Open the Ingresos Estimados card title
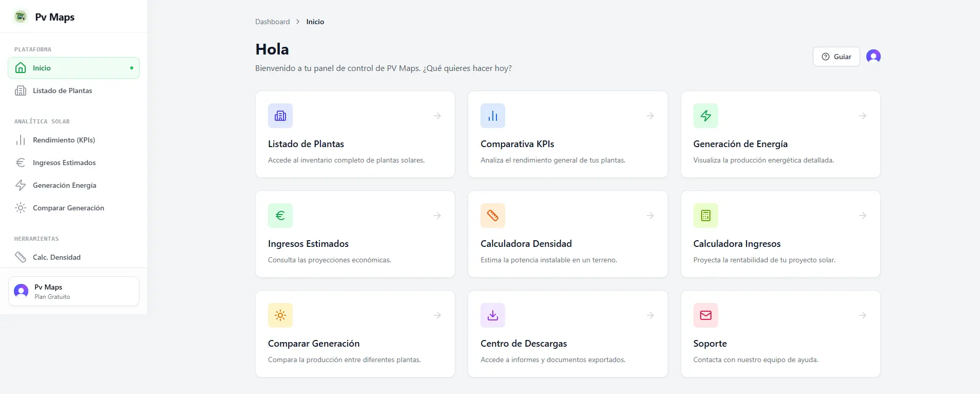This screenshot has width=980, height=394. pos(308,244)
